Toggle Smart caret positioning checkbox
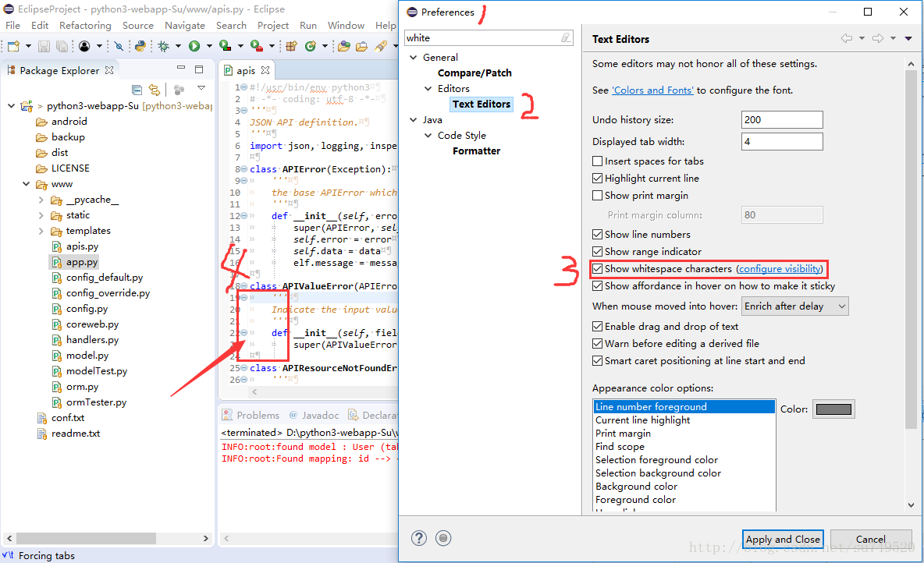Screen dimensions: 924x563 coord(598,360)
